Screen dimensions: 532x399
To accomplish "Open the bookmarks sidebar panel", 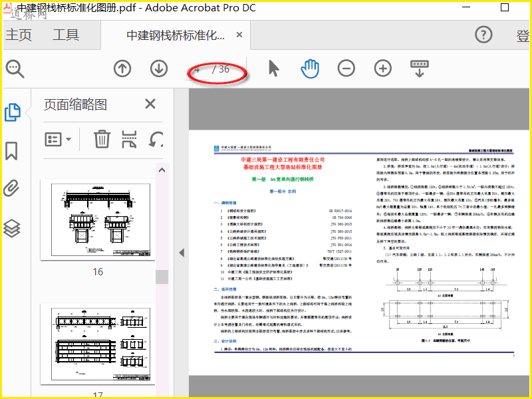I will (x=11, y=151).
